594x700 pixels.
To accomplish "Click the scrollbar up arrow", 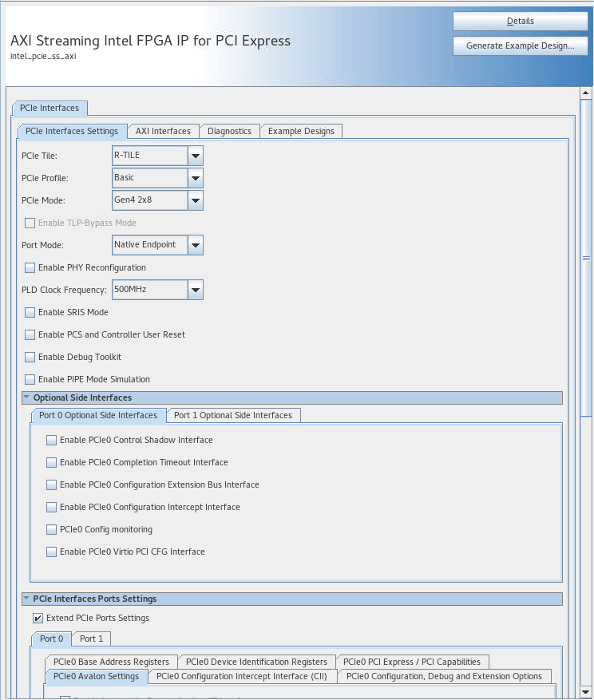I will pyautogui.click(x=586, y=93).
